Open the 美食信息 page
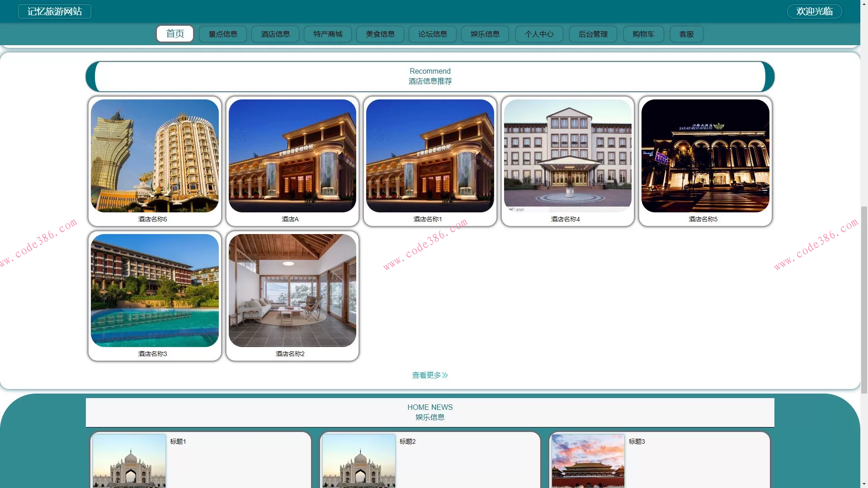Viewport: 868px width, 488px height. (380, 34)
